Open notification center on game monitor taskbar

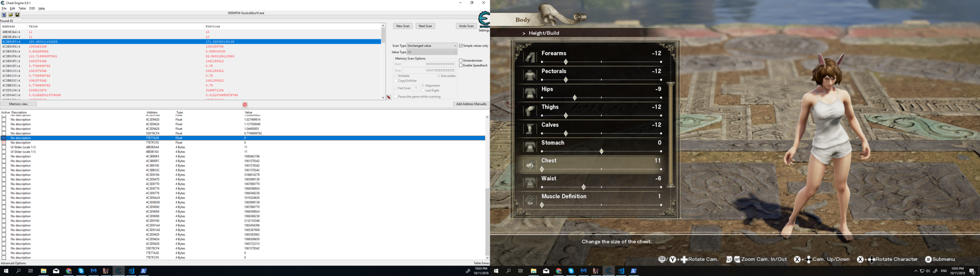coord(972,271)
